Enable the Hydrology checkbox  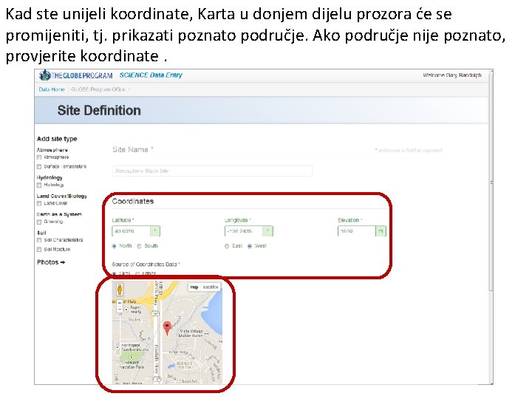(x=39, y=185)
